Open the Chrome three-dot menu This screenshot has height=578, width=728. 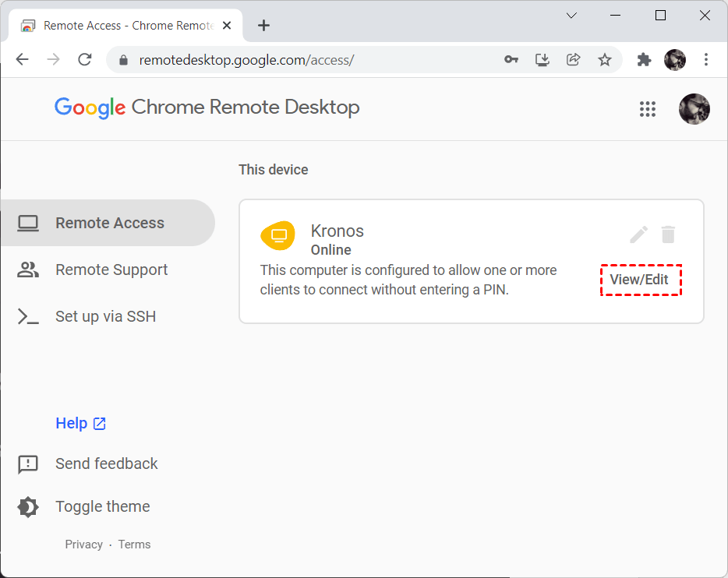point(706,60)
